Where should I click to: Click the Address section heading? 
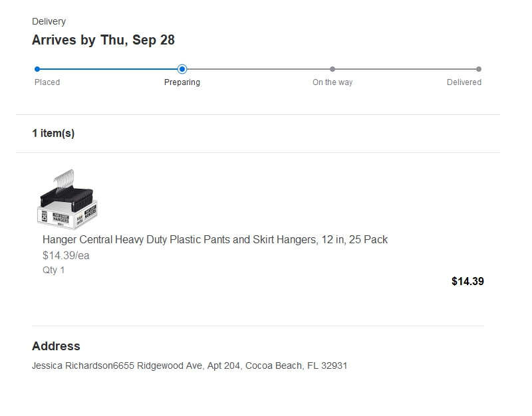(x=56, y=346)
